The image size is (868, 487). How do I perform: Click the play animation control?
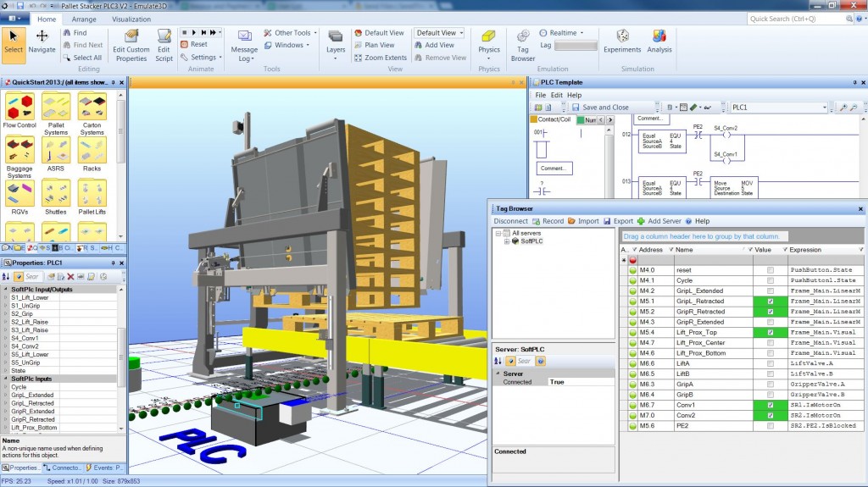tap(194, 33)
